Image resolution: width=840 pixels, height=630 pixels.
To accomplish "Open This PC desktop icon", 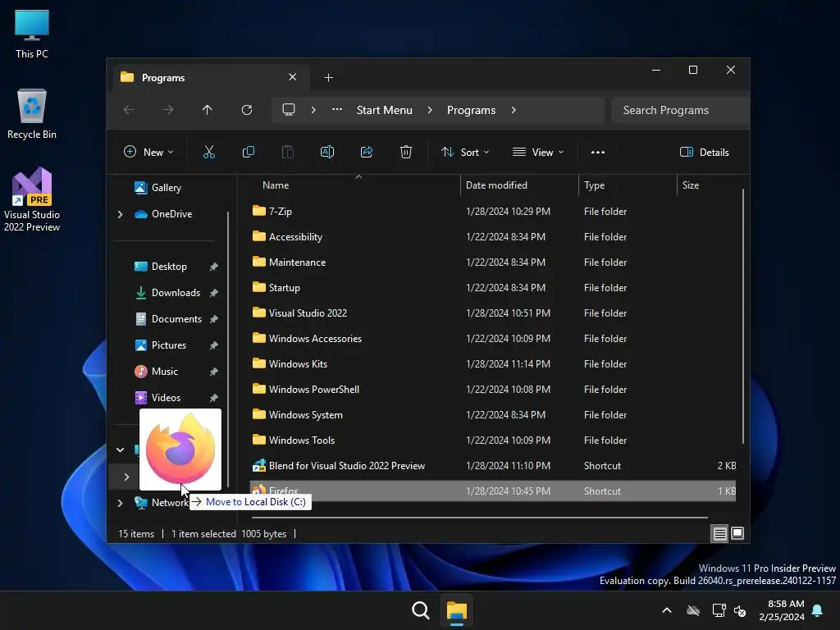I will 32,34.
